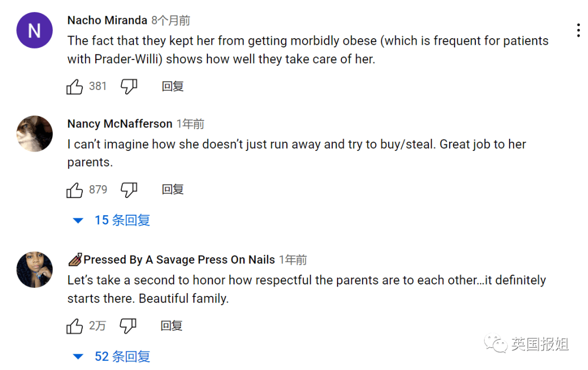Like the Pressed By A Savage comment
Image resolution: width=588 pixels, height=370 pixels.
click(75, 326)
